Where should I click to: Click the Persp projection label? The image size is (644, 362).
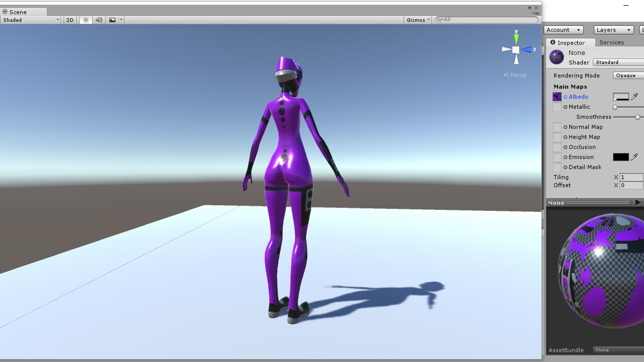[515, 75]
